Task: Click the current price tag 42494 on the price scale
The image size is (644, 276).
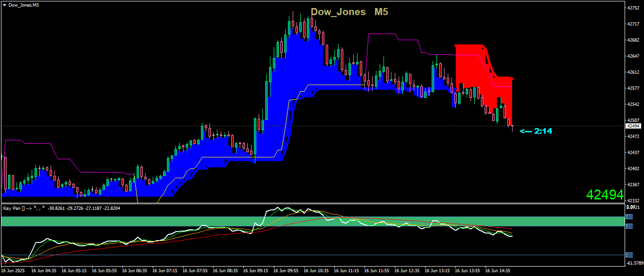Action: [x=633, y=126]
